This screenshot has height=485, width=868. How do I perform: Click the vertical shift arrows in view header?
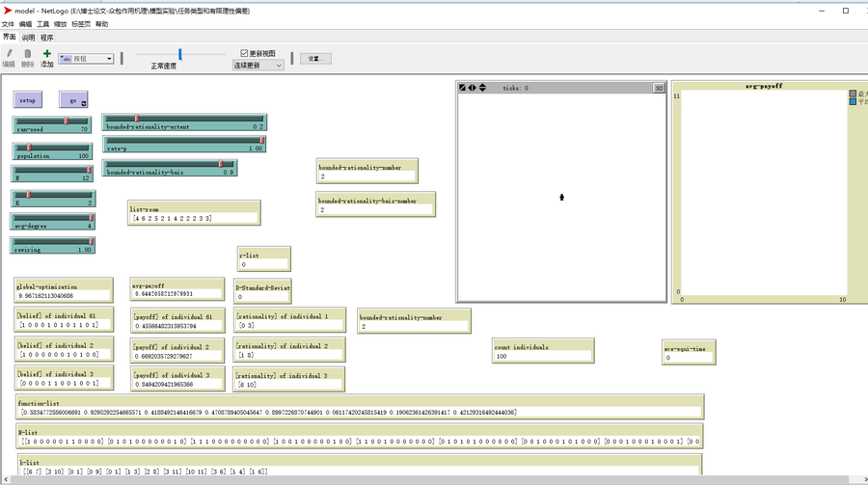(482, 88)
